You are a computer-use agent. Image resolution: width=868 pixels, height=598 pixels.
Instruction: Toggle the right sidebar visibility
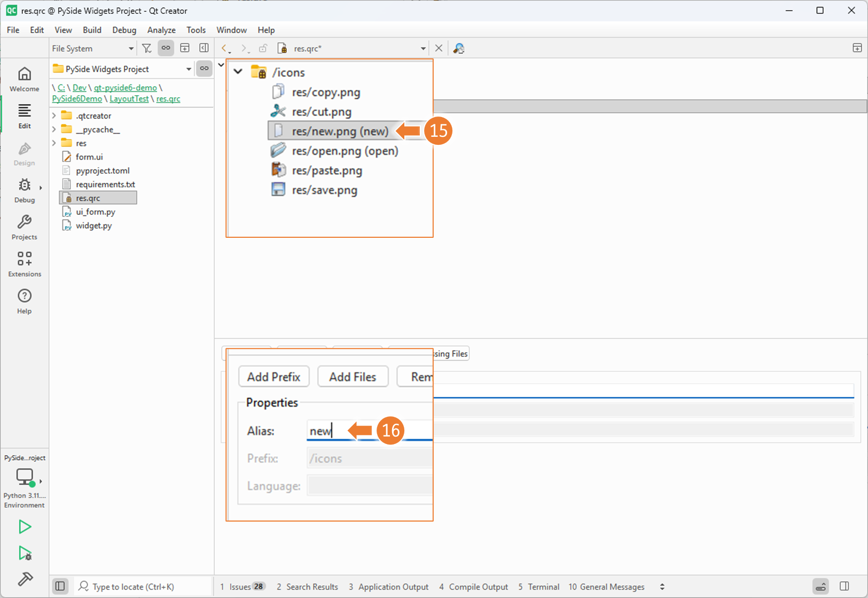point(844,586)
